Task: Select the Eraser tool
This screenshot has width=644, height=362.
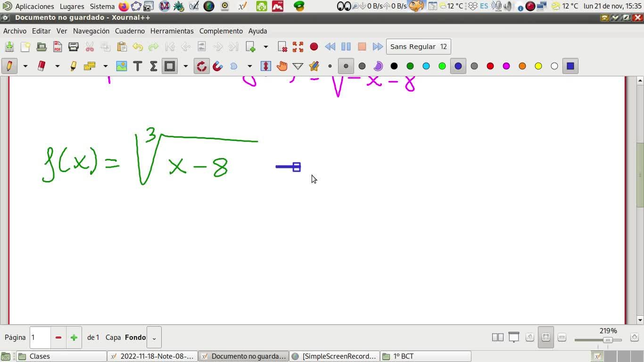Action: pyautogui.click(x=41, y=66)
